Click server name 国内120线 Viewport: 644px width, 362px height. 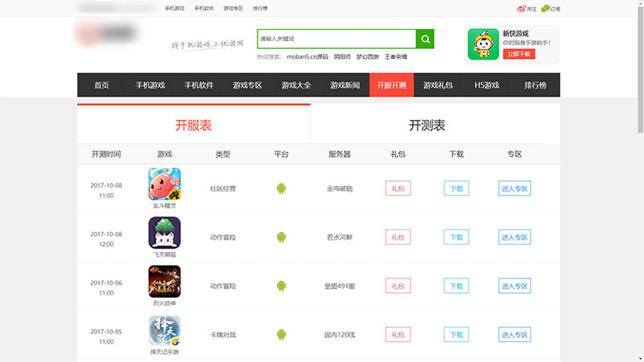(340, 335)
